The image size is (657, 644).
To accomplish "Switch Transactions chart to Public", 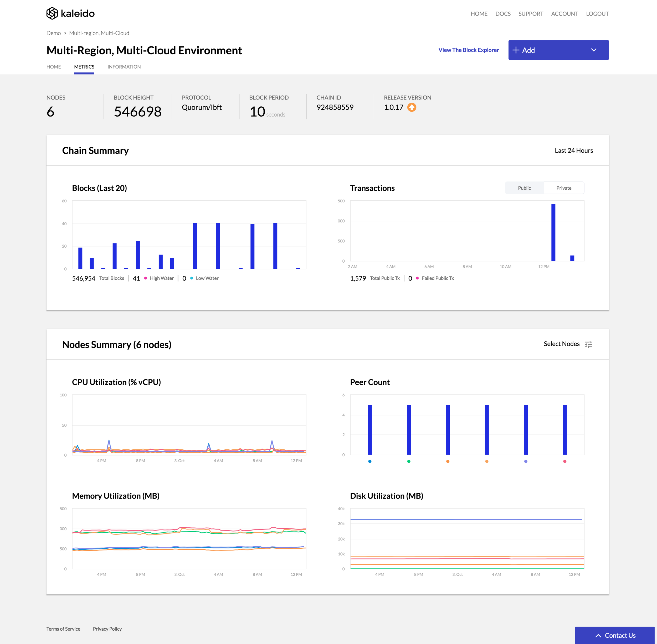I will pos(524,188).
